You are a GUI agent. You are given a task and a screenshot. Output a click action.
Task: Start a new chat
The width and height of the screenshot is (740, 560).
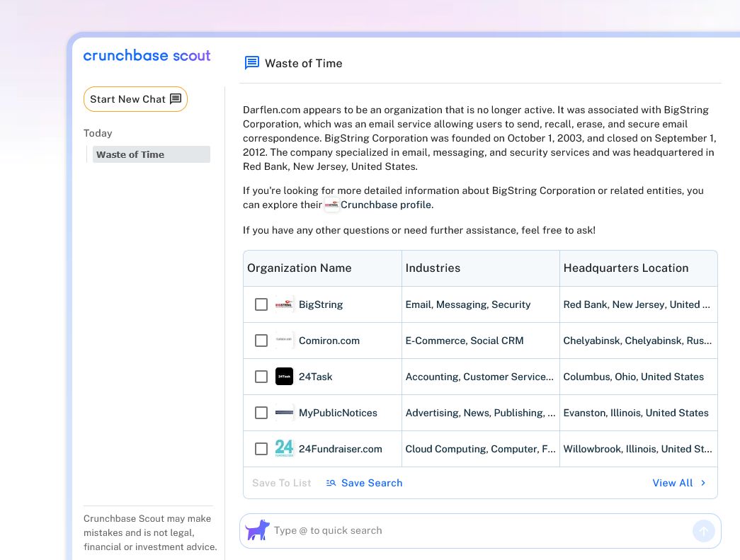pos(135,99)
